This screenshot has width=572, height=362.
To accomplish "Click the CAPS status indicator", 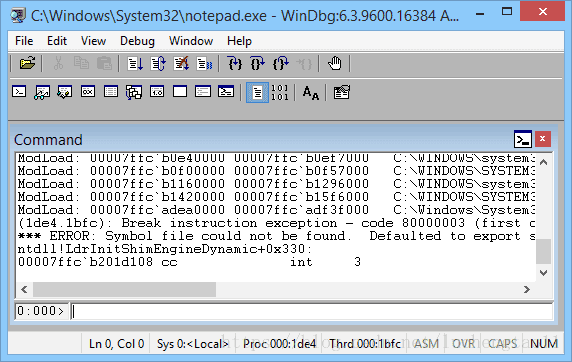I will 503,344.
